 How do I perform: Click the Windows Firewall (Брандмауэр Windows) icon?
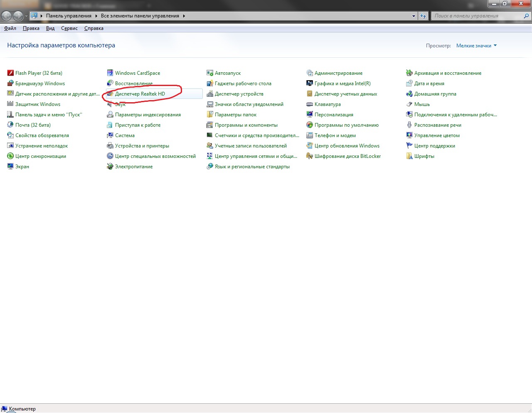10,84
